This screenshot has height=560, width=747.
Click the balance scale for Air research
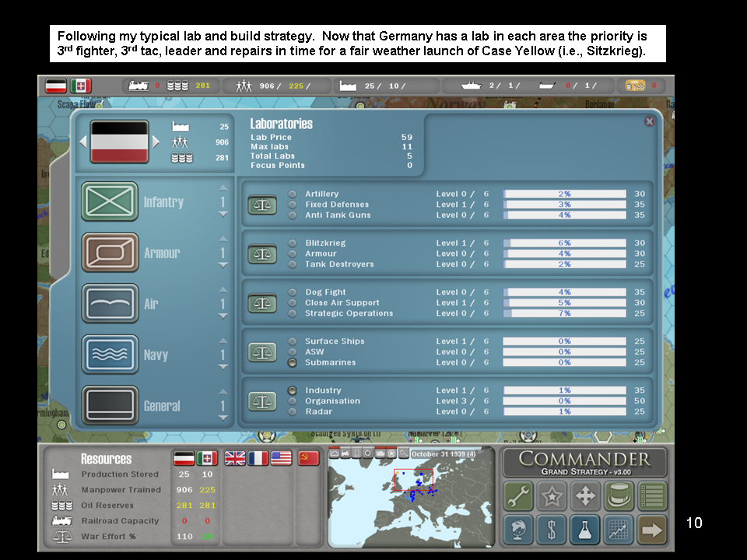pyautogui.click(x=262, y=303)
